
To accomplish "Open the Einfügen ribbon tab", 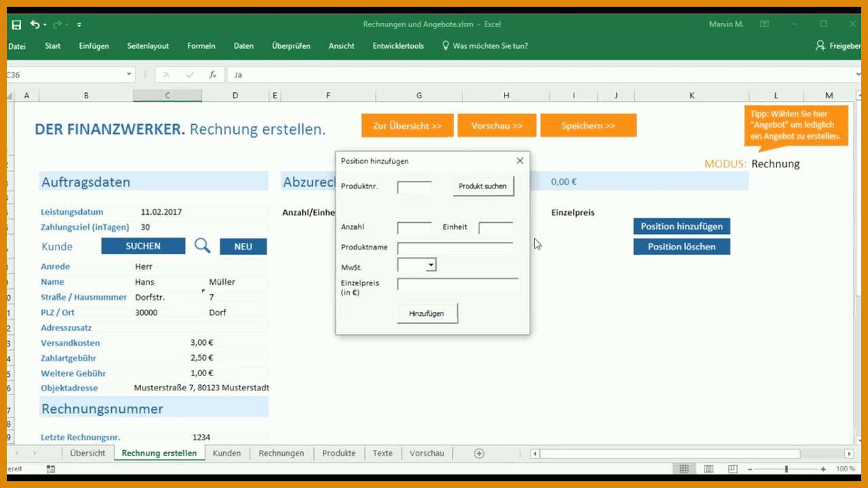I will pos(94,46).
